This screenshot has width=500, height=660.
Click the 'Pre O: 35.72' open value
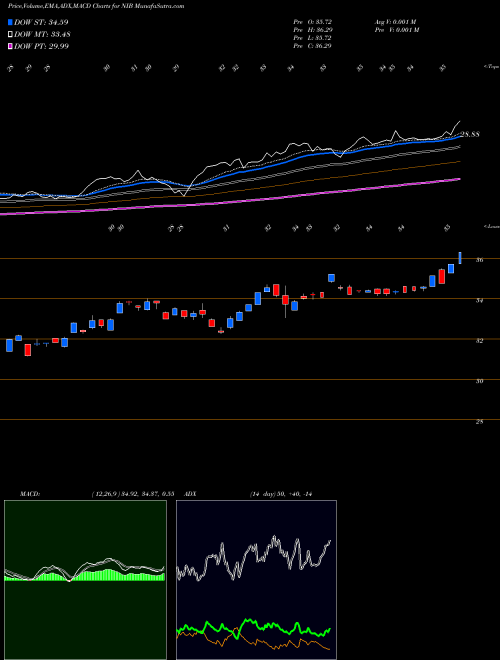tap(313, 21)
